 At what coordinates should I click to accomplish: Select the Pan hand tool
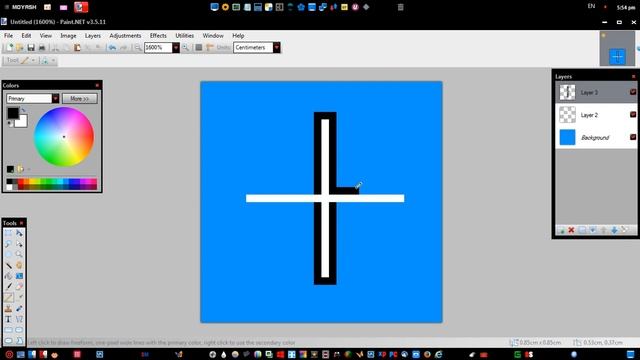coord(19,265)
